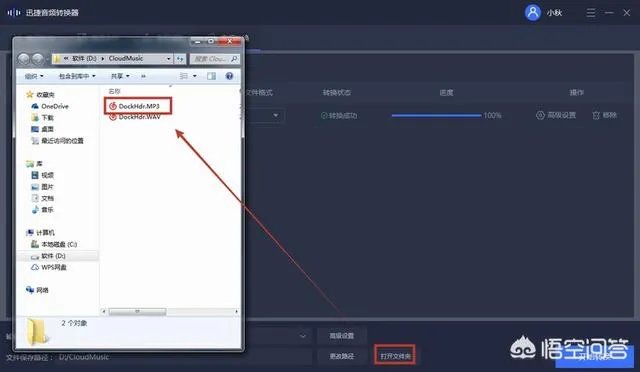This screenshot has width=640, height=372.
Task: Click the 打开文件夹 button
Action: [x=395, y=356]
